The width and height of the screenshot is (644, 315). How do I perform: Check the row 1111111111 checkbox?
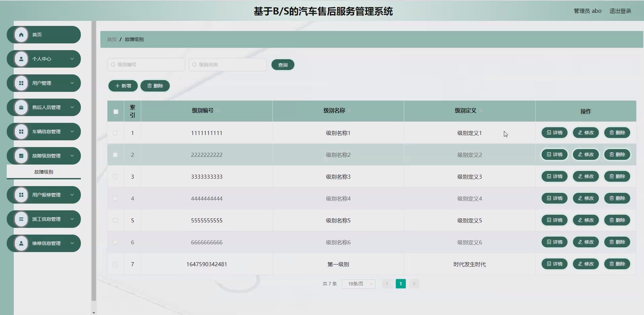coord(115,133)
